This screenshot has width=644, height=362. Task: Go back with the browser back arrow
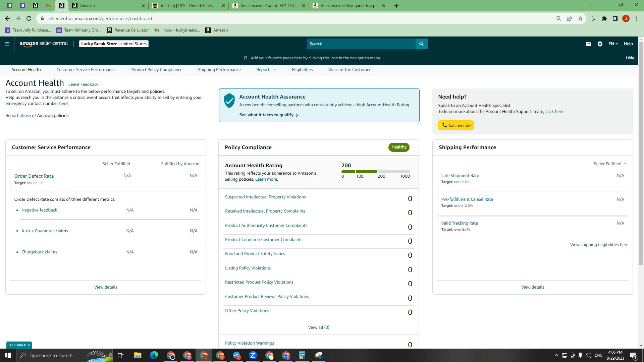(7, 18)
